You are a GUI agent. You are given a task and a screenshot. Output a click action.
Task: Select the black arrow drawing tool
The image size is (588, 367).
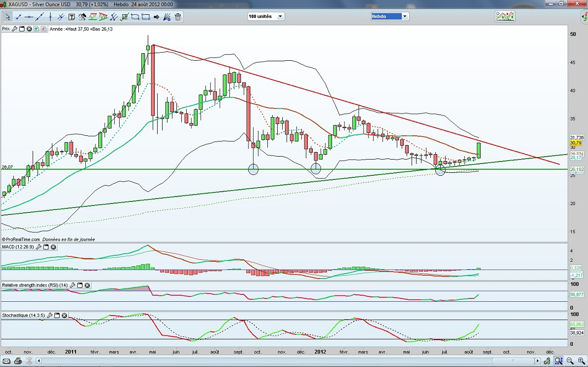(x=157, y=17)
